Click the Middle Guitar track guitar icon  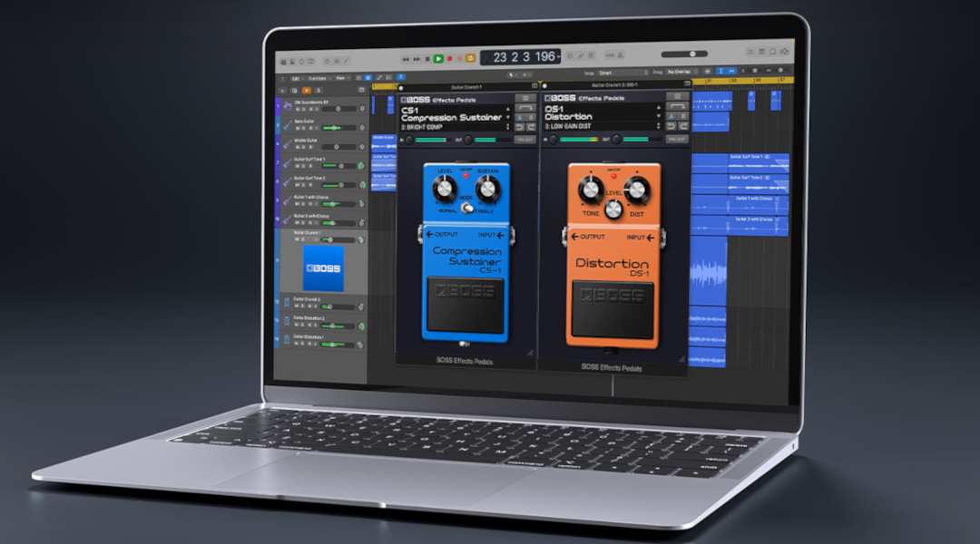(x=288, y=144)
